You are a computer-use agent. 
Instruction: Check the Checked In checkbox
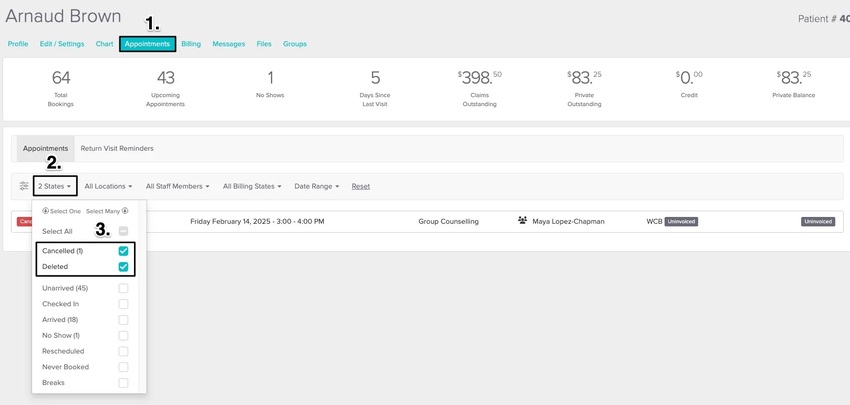124,304
